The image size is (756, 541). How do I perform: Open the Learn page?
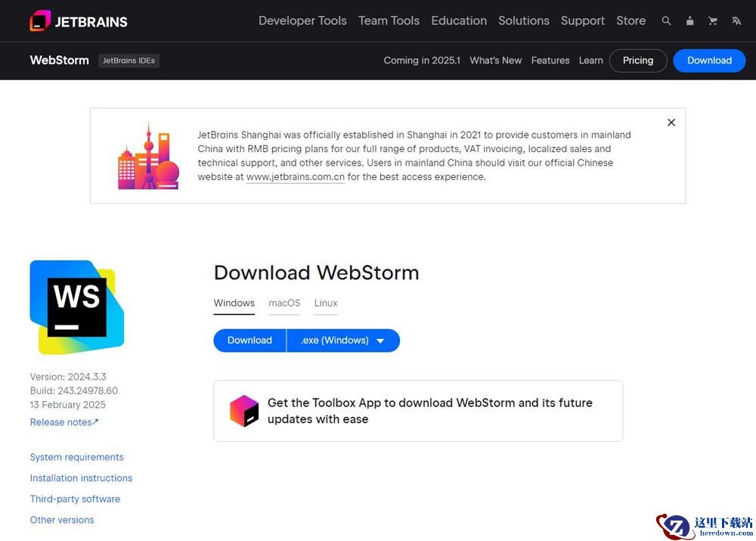point(590,61)
